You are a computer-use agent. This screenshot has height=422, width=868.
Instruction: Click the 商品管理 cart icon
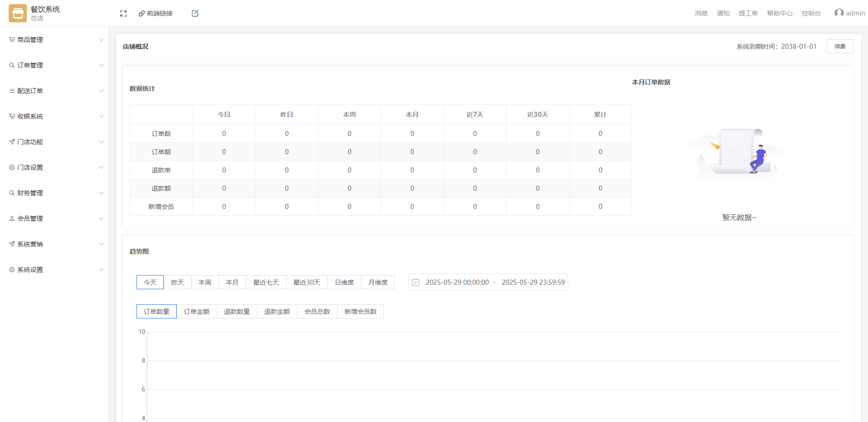point(12,40)
